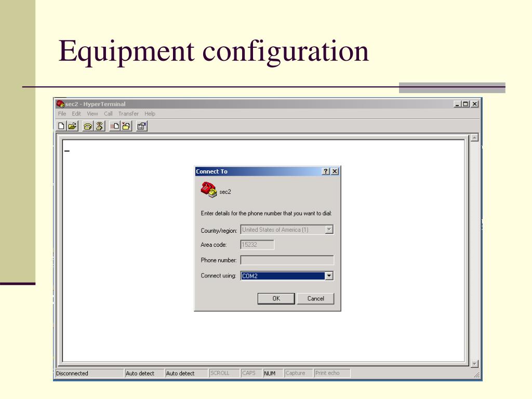Open the File menu
The width and height of the screenshot is (532, 399).
click(x=62, y=114)
